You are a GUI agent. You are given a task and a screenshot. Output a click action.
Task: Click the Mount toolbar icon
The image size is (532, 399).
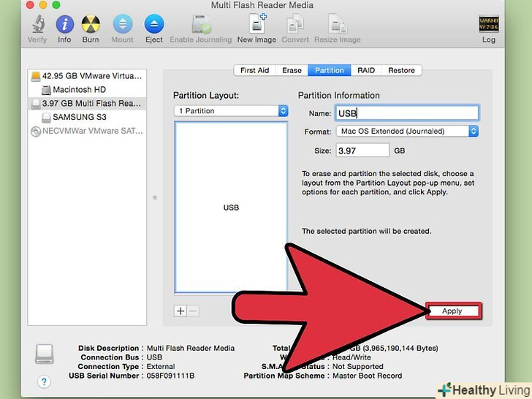click(123, 24)
